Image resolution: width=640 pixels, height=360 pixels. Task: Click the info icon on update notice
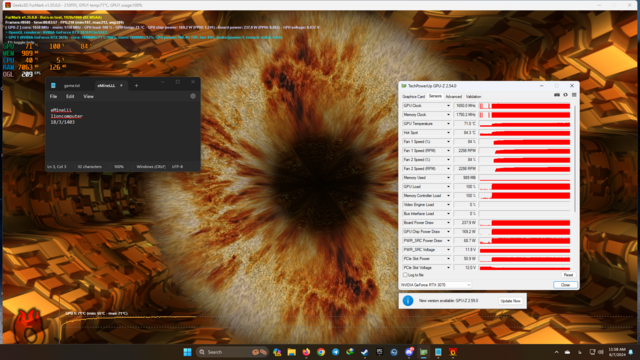(x=408, y=301)
